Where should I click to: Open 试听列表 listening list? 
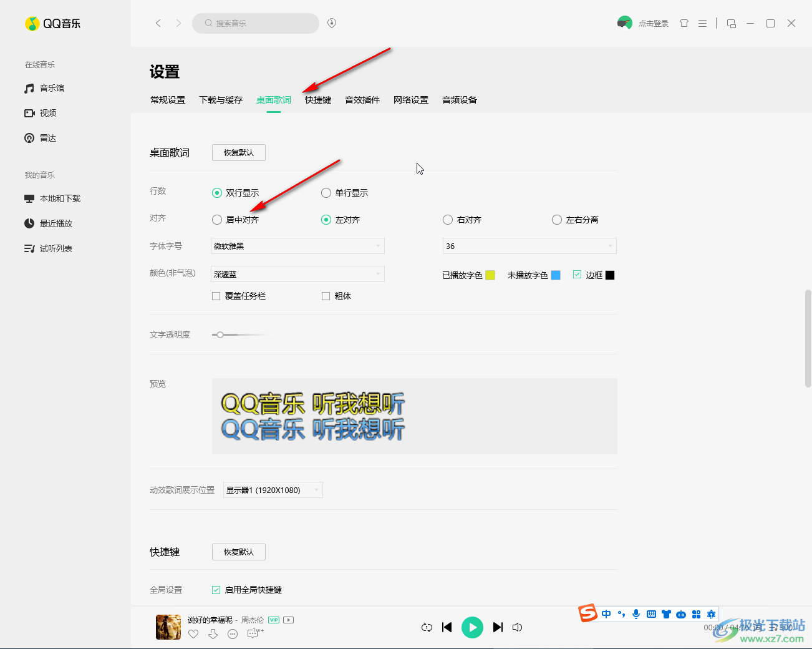point(49,248)
